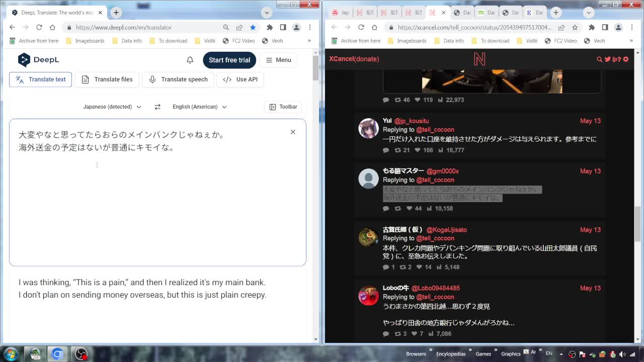Show hidden system tray icons

point(561,354)
